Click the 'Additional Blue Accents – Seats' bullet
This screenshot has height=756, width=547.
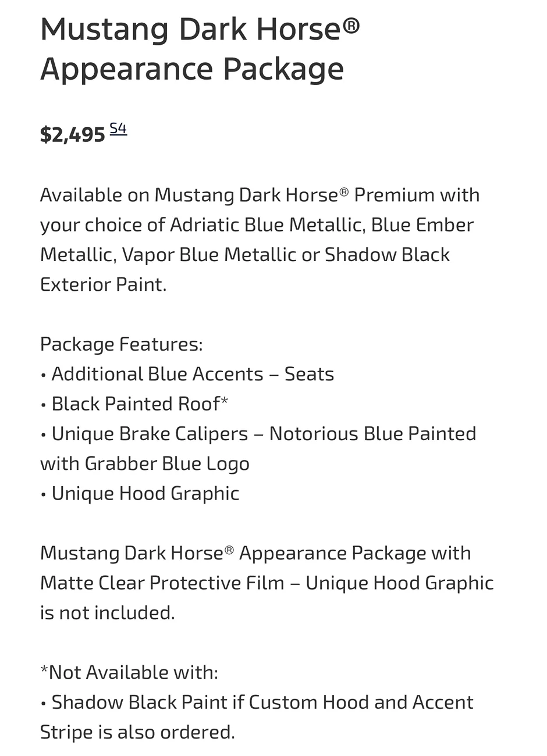(x=187, y=374)
